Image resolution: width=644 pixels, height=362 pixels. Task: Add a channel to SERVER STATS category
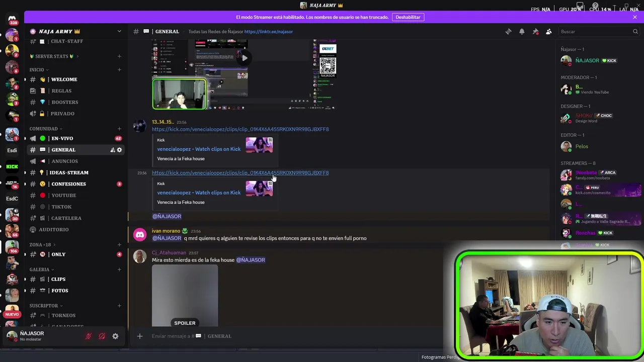point(119,56)
